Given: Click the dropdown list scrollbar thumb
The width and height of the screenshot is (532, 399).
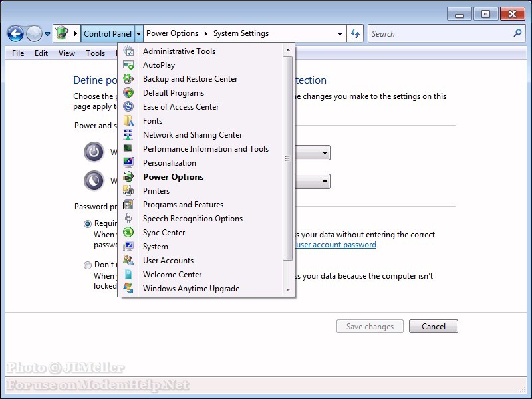Looking at the screenshot, I should [287, 158].
